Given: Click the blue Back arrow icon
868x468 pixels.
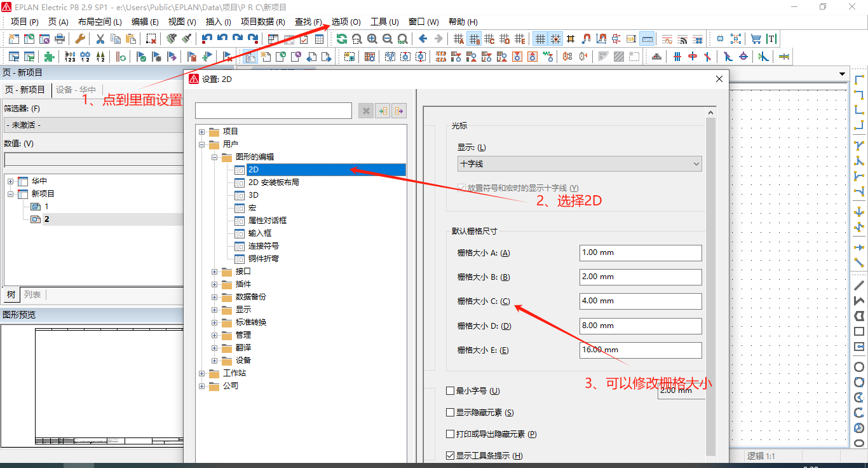Looking at the screenshot, I should (x=423, y=39).
